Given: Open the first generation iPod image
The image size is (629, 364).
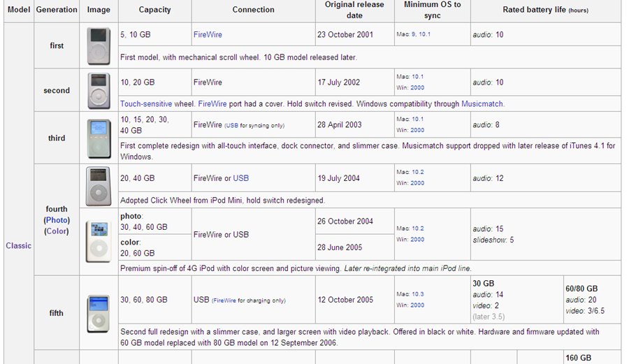Looking at the screenshot, I should pyautogui.click(x=99, y=46).
